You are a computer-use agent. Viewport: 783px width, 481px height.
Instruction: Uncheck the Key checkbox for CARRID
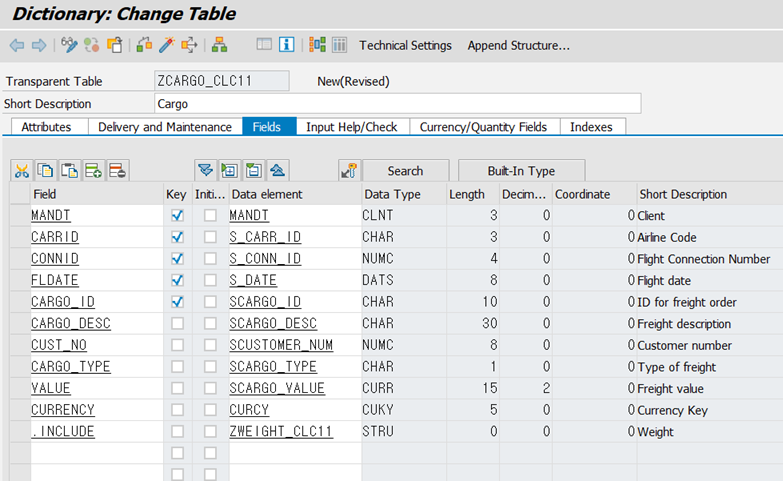click(x=177, y=237)
